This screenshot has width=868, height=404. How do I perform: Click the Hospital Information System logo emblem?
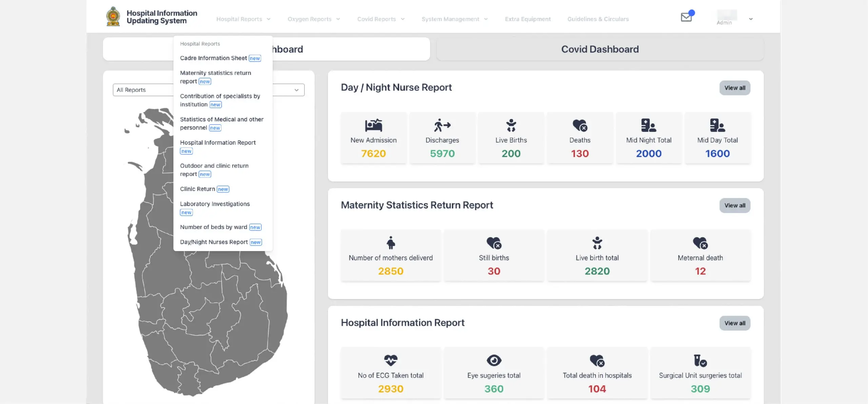[113, 16]
